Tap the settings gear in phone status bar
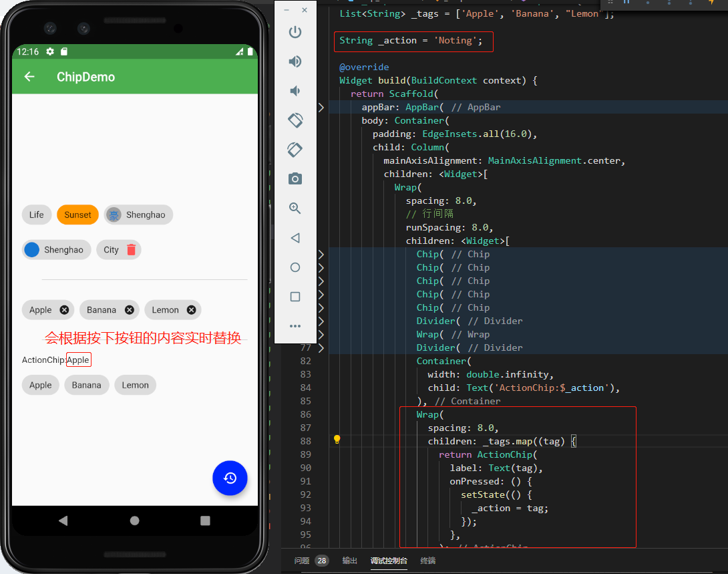The image size is (728, 574). (50, 51)
